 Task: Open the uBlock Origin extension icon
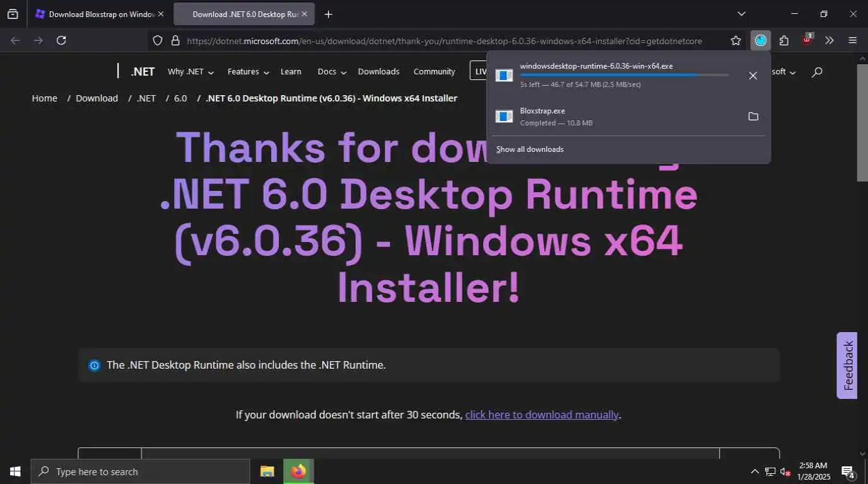(x=807, y=40)
